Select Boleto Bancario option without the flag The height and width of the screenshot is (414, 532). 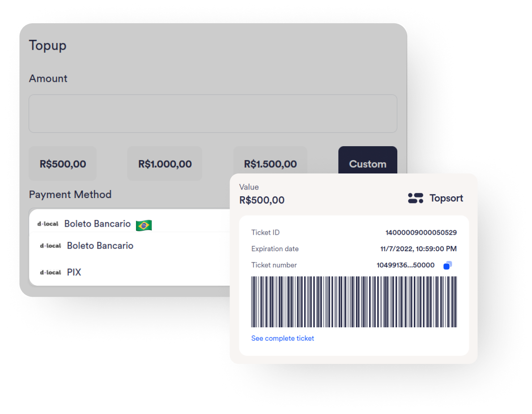pyautogui.click(x=100, y=245)
